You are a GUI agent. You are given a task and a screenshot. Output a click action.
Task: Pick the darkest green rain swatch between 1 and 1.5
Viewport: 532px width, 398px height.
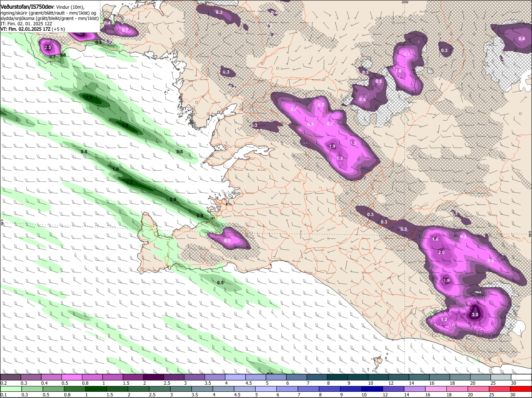click(x=96, y=389)
